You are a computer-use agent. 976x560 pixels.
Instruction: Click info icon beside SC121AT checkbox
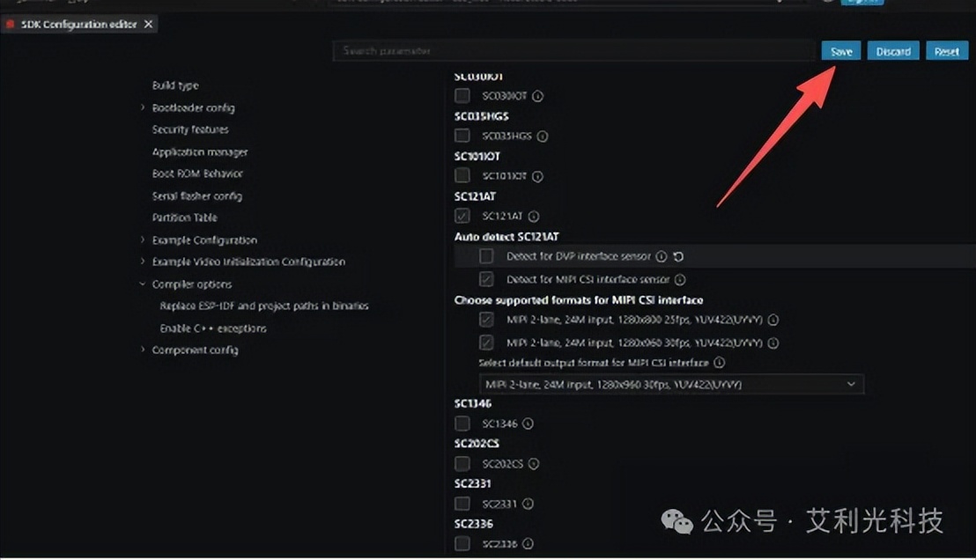tap(534, 217)
